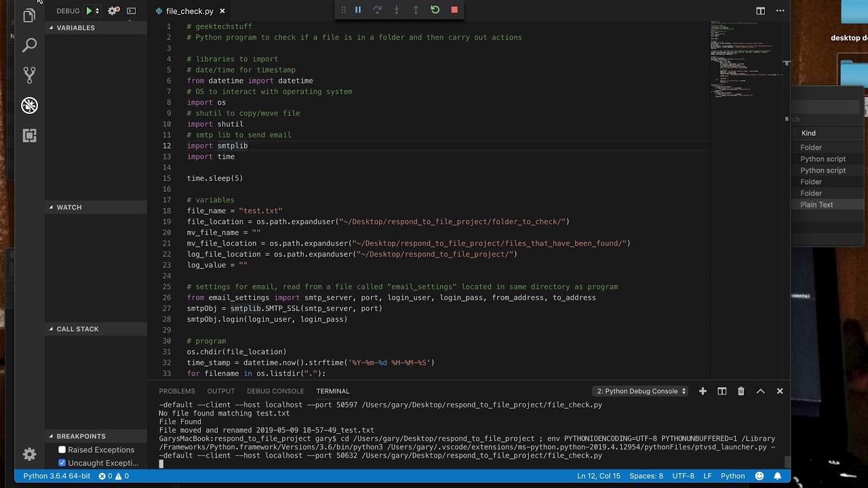The image size is (868, 488).
Task: Create a new terminal with the plus icon
Action: click(703, 391)
